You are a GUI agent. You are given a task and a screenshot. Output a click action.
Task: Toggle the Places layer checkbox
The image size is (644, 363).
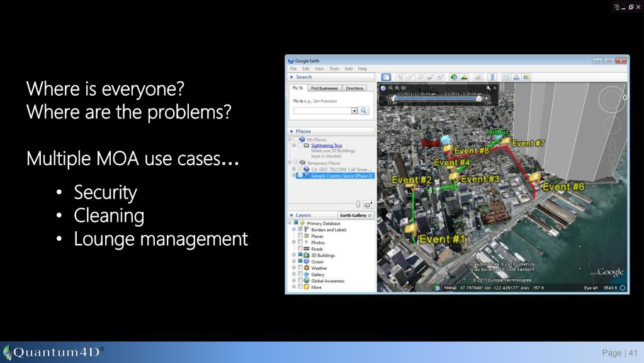pos(300,236)
